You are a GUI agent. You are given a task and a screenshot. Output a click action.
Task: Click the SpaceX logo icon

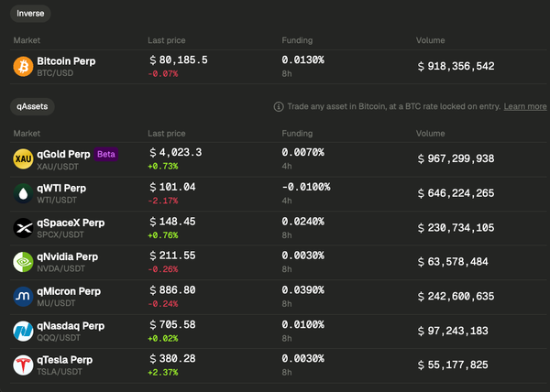pos(23,228)
